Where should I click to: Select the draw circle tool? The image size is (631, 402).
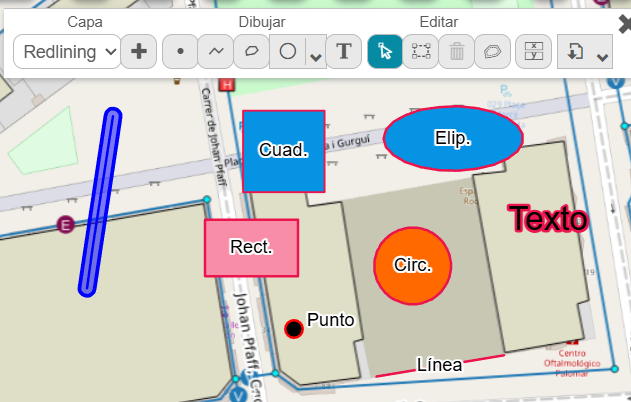tap(288, 52)
